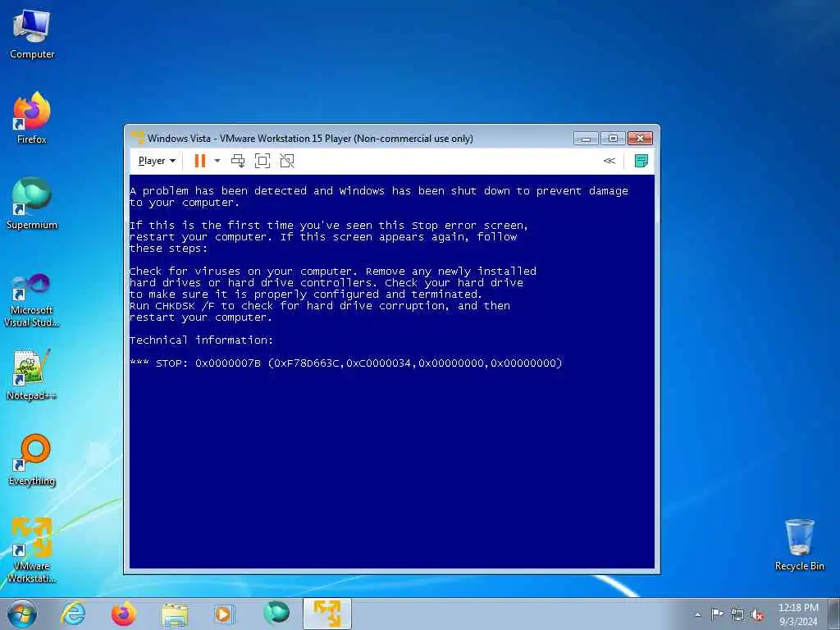Select the Microsoft Visual Studio shortcut

pyautogui.click(x=32, y=300)
